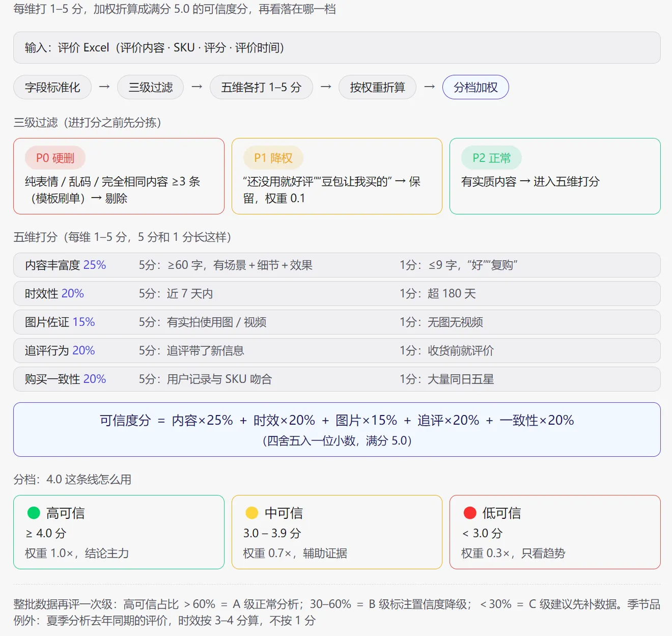
Task: Click 权重 0.3×，只看趋势 text
Action: [513, 554]
